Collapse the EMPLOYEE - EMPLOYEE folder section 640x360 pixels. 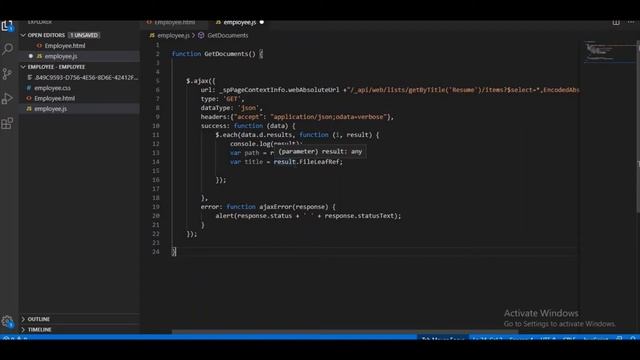coord(23,67)
